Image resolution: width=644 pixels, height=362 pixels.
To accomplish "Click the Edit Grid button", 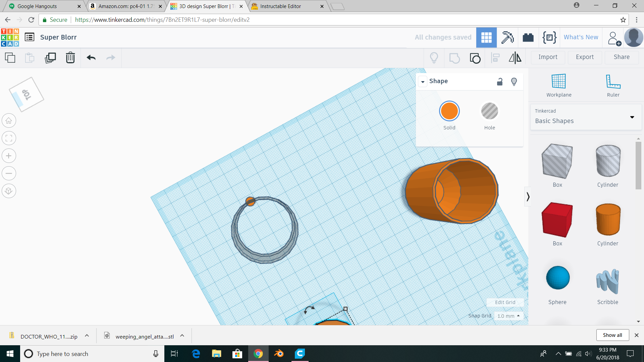I will [505, 302].
